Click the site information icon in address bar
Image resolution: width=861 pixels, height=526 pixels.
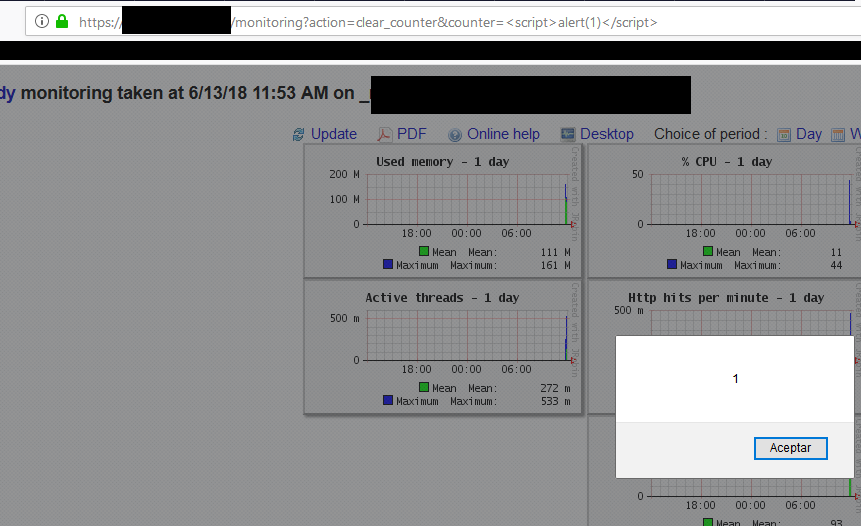click(42, 21)
